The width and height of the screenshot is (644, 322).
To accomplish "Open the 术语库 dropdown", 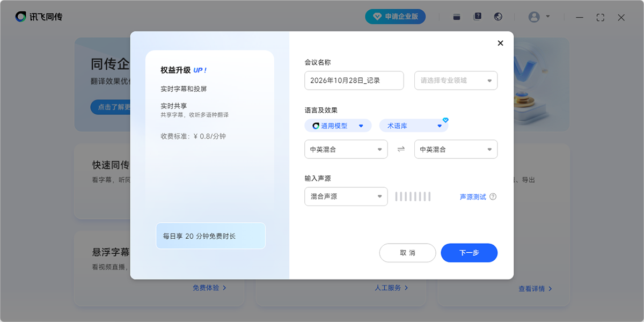I will point(413,126).
